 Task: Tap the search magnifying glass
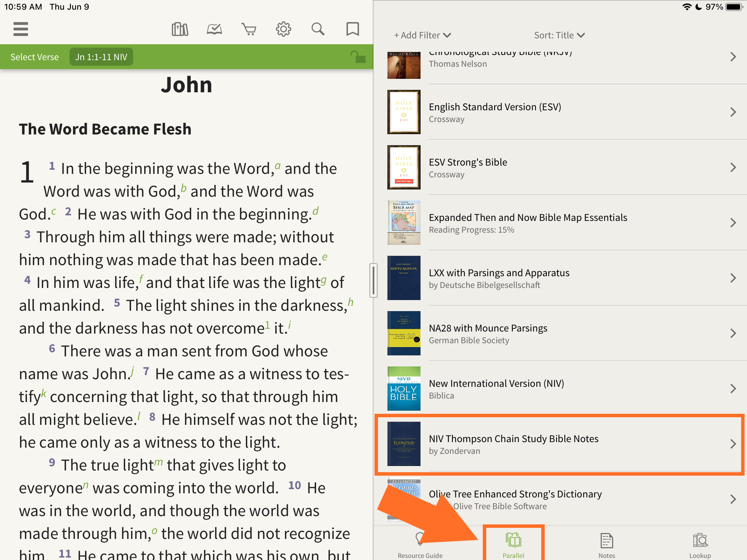pos(318,29)
